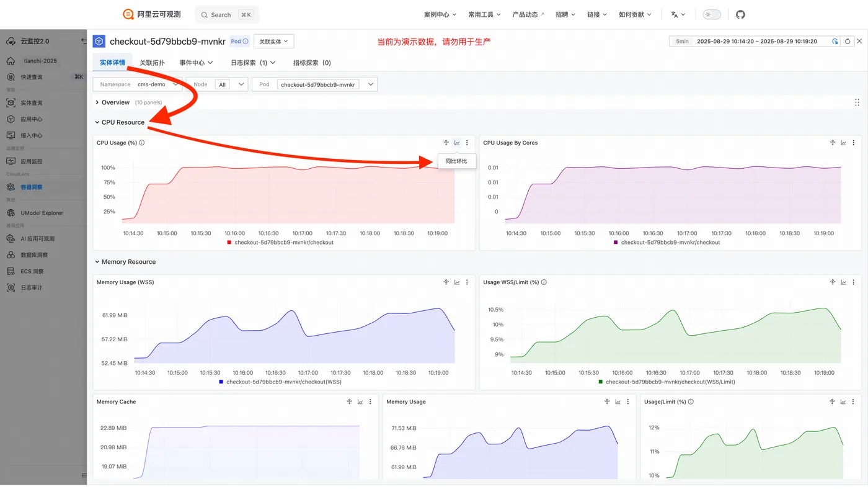Click the Usage/Limit (%) info icon
This screenshot has height=489, width=868.
pos(691,402)
